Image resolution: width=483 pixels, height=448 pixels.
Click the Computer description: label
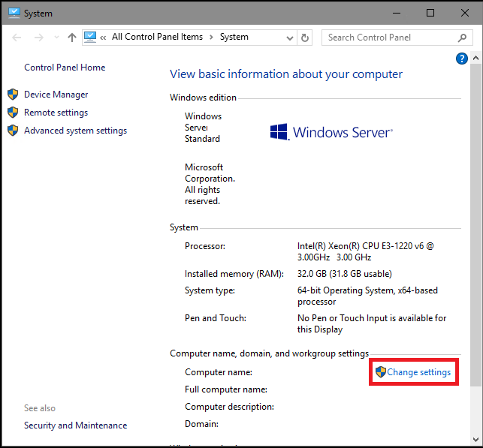(229, 407)
